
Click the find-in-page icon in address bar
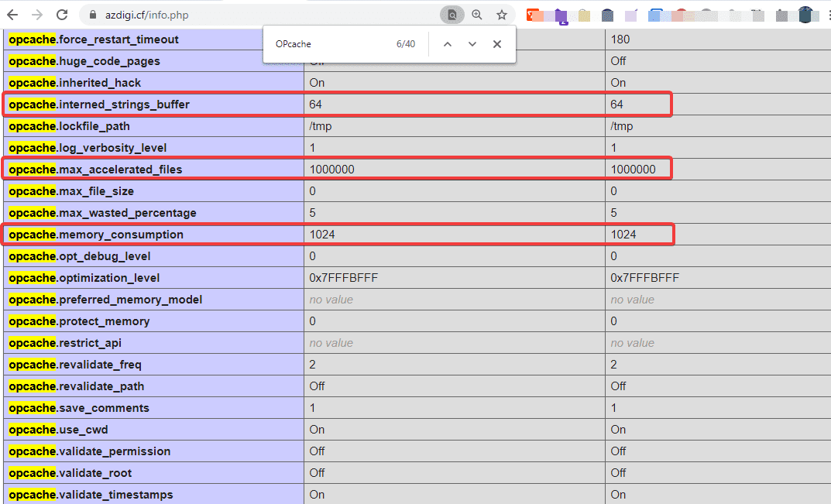(x=452, y=15)
